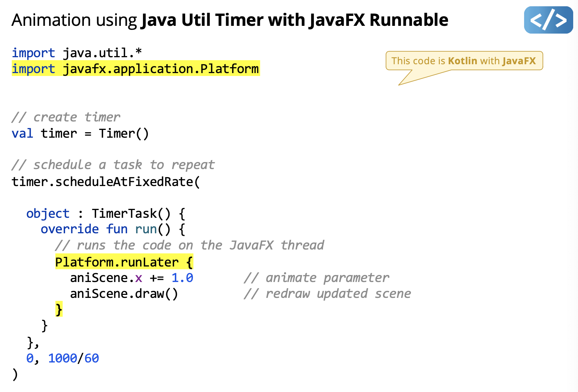Click the '1000/60' period argument
The width and height of the screenshot is (578, 392).
pyautogui.click(x=73, y=358)
